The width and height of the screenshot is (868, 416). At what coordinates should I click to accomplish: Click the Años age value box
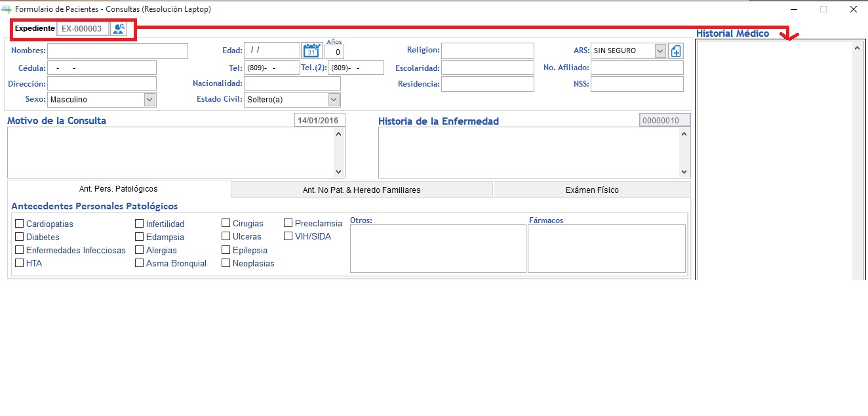coord(334,52)
